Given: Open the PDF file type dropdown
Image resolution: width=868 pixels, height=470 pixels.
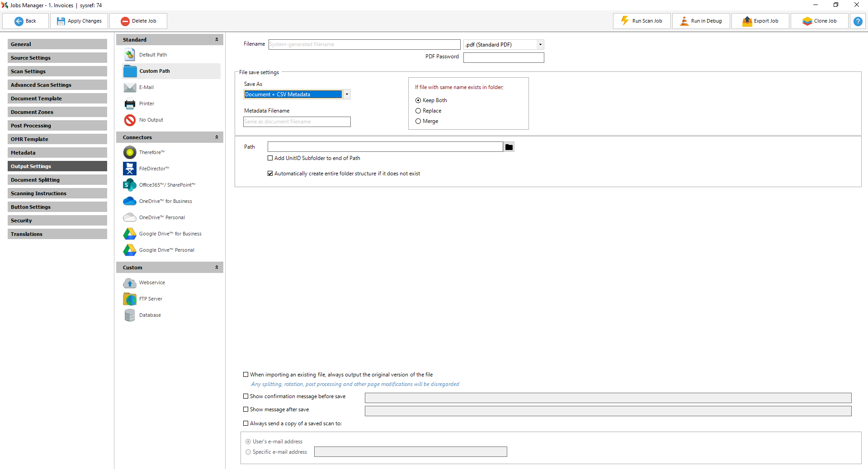Looking at the screenshot, I should coord(540,45).
